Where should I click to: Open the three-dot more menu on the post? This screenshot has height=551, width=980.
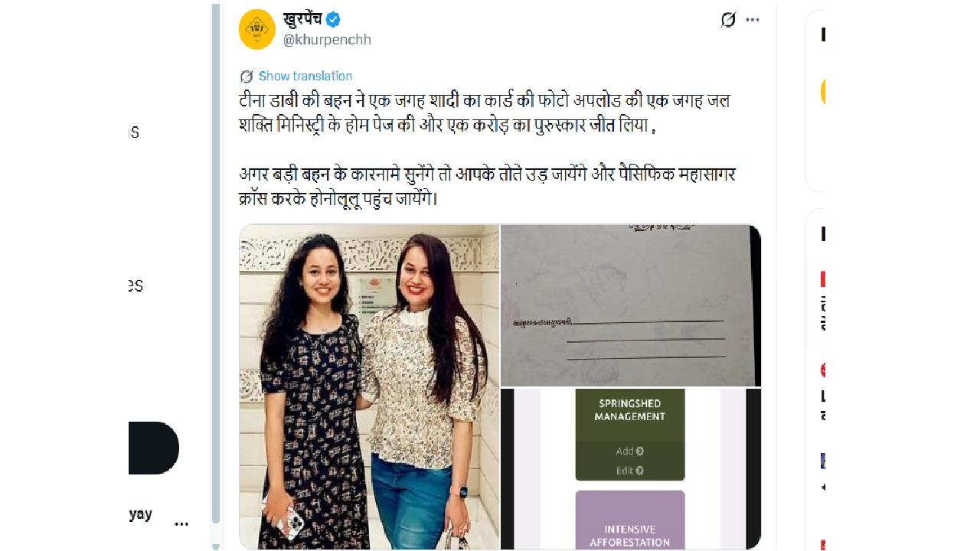point(753,20)
